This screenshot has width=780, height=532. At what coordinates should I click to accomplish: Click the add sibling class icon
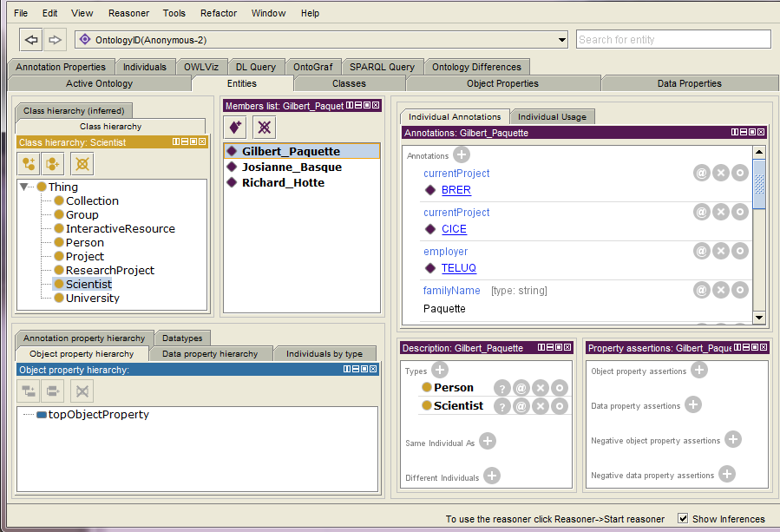click(54, 163)
